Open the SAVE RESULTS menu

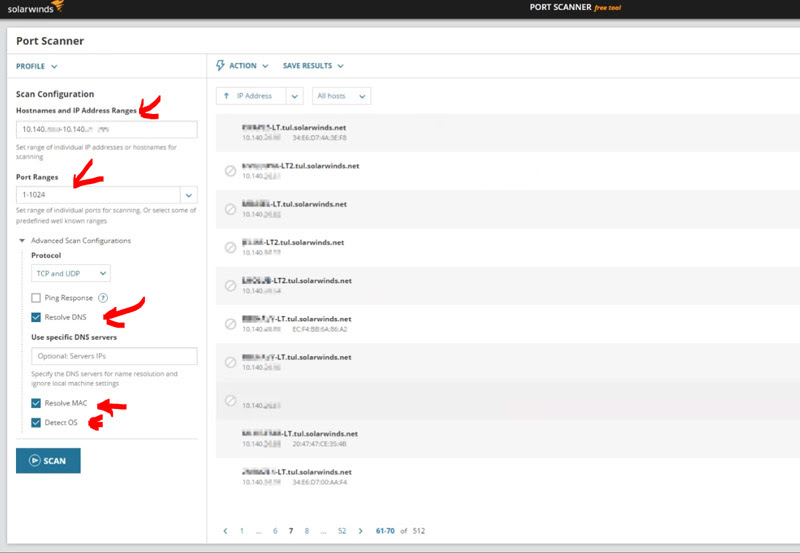click(313, 66)
